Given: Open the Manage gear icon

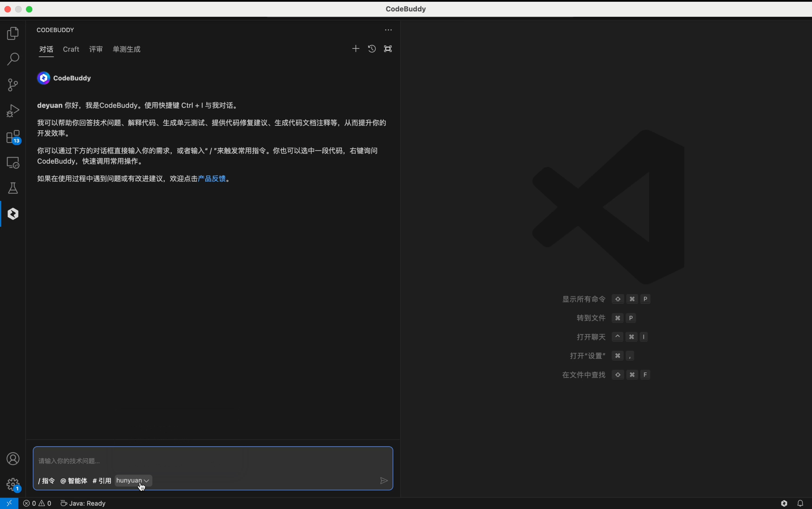Looking at the screenshot, I should pos(13,485).
